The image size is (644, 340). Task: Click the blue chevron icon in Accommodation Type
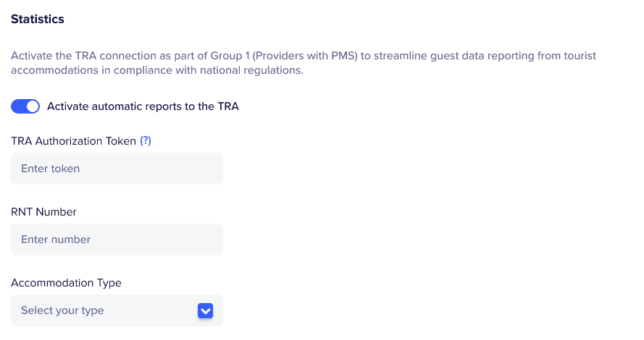tap(205, 310)
